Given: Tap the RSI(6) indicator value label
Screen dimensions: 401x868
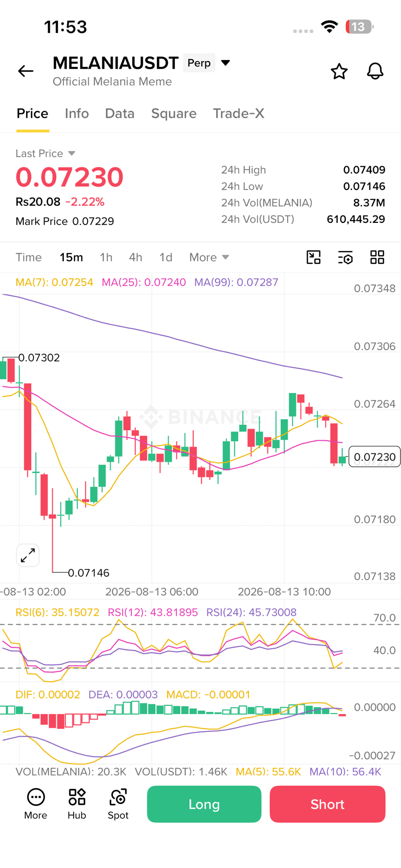Looking at the screenshot, I should pos(57,612).
